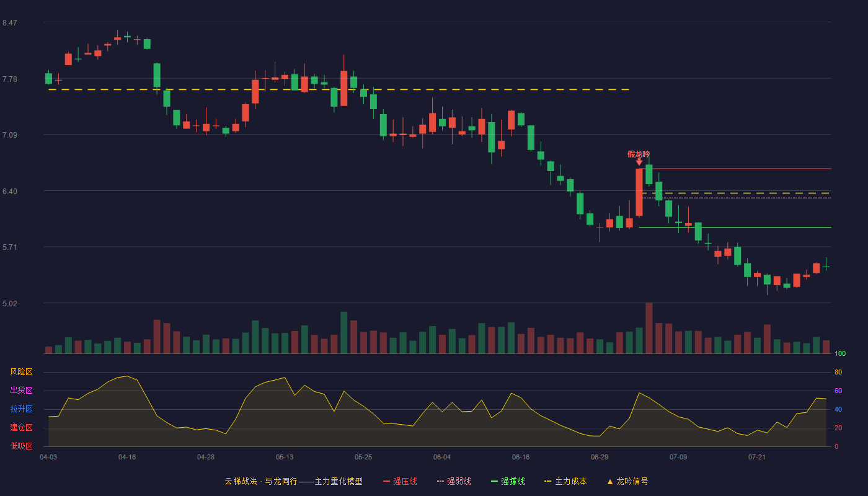Select the 低吸区 zone label
Screen dimensions: 868x496
click(21, 446)
